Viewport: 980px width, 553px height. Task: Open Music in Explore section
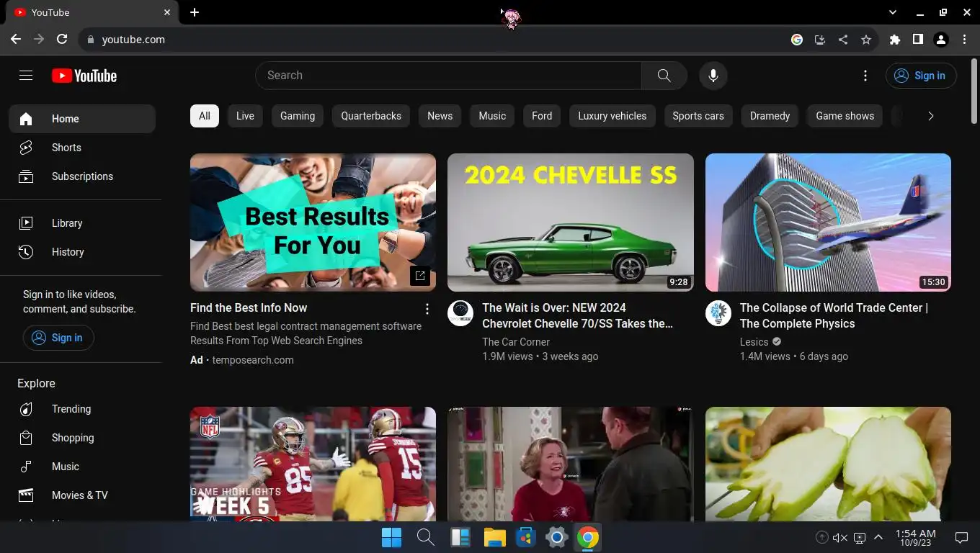click(x=82, y=467)
